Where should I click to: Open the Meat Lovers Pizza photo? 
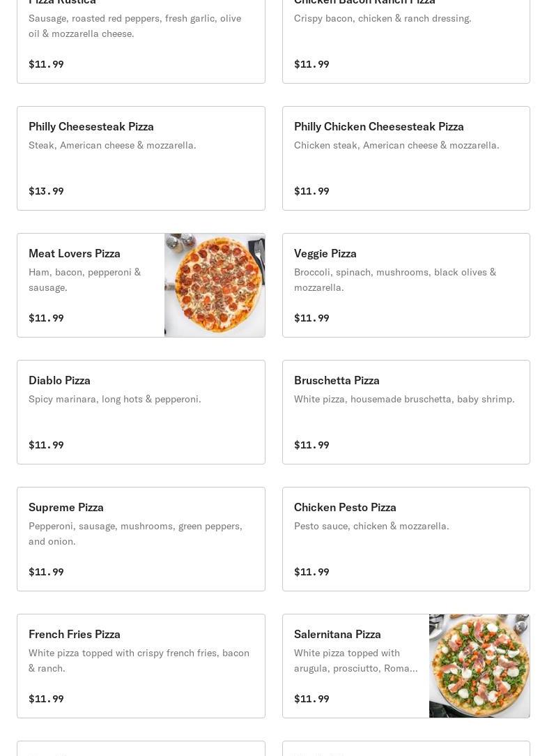[215, 285]
